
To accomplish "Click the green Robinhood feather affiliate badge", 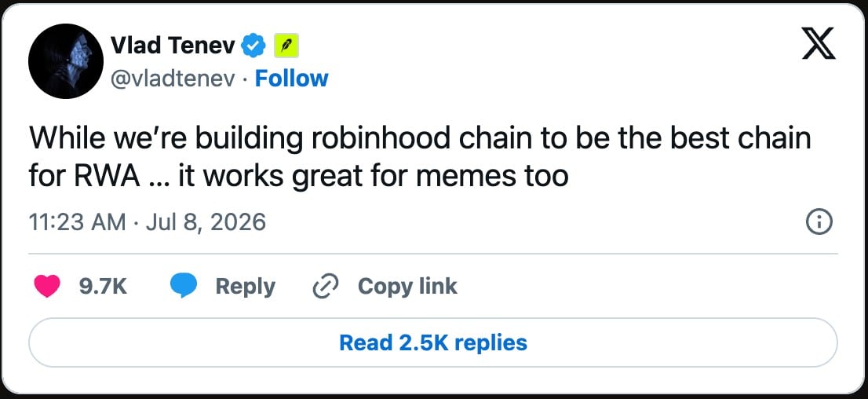I will tap(286, 46).
